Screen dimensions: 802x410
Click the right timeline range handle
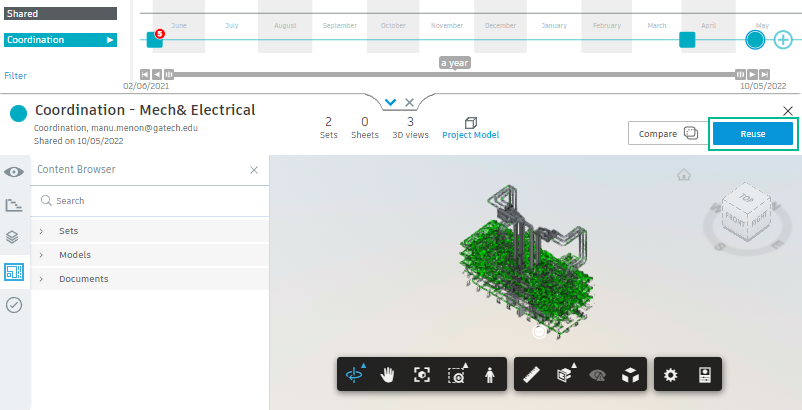pos(741,74)
